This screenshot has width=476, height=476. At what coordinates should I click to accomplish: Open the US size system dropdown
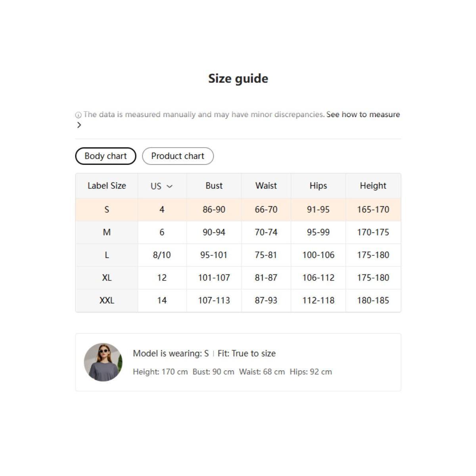click(x=161, y=186)
